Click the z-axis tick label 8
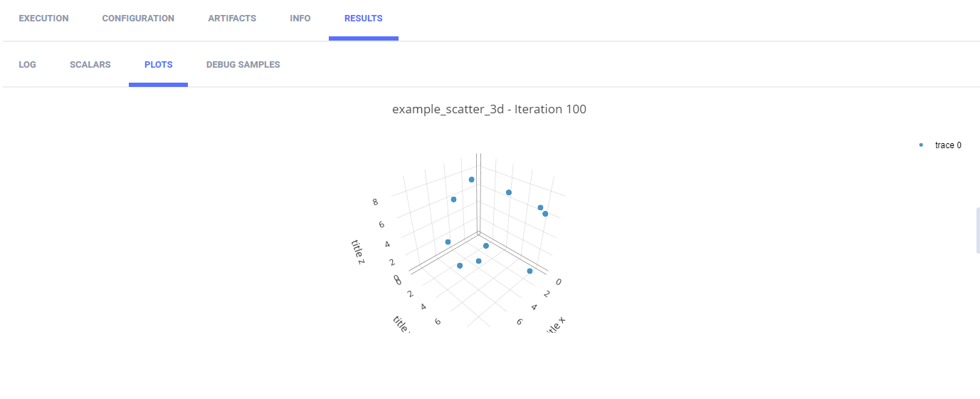Screen dimensions: 980x399 [375, 202]
